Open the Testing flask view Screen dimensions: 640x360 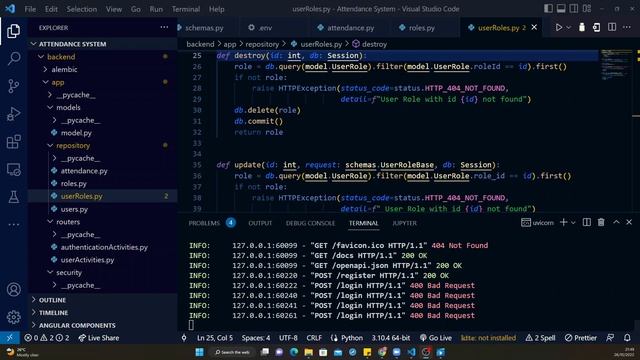click(13, 197)
